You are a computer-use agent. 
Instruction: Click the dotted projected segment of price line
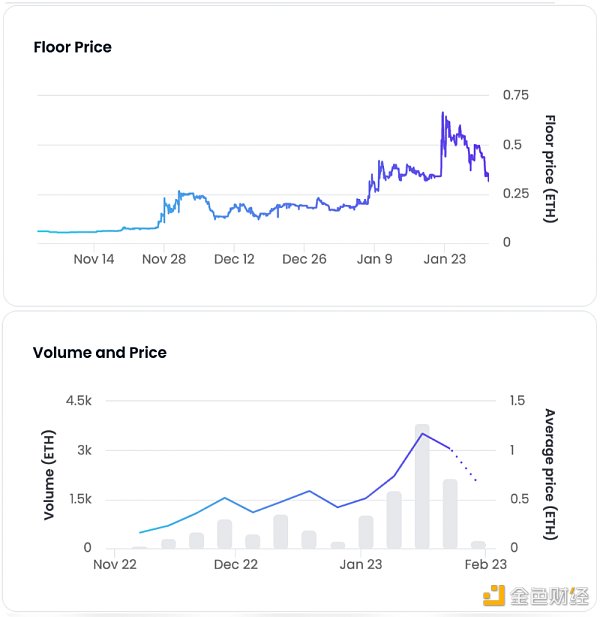(464, 466)
